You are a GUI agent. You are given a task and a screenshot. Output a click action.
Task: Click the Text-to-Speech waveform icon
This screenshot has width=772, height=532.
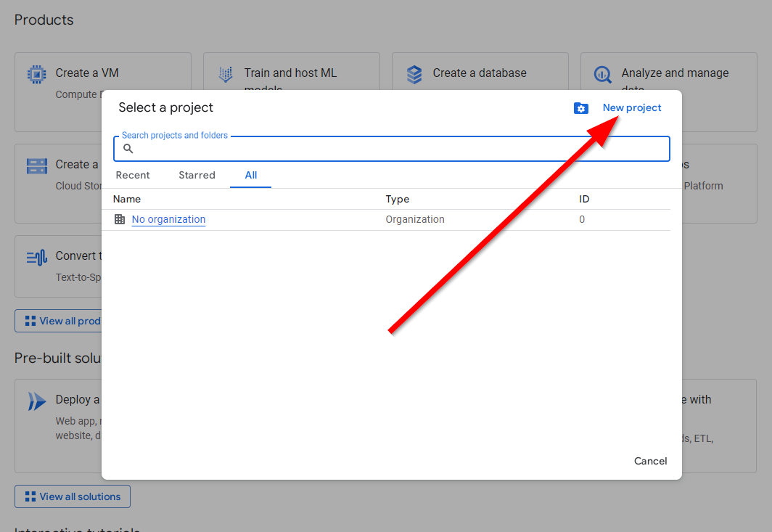tap(36, 257)
